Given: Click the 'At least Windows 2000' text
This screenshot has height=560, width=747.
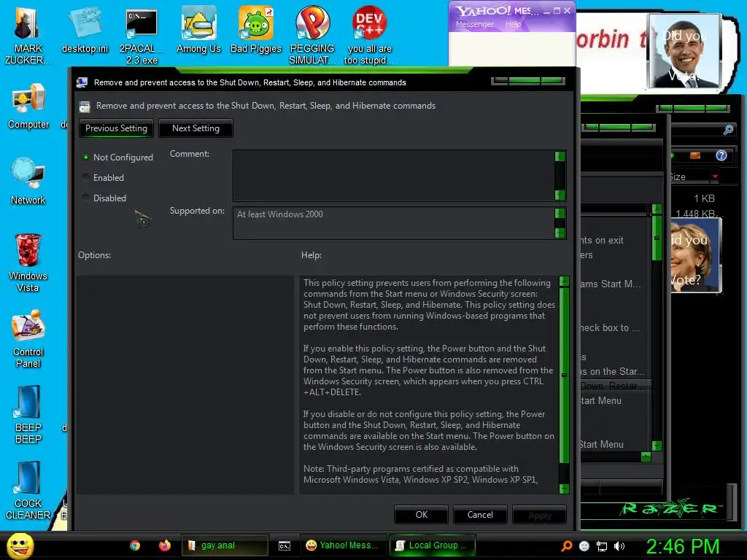Looking at the screenshot, I should [x=280, y=214].
